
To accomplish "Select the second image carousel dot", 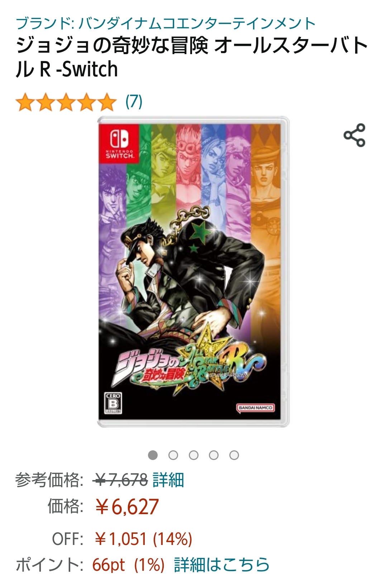I will pyautogui.click(x=173, y=455).
